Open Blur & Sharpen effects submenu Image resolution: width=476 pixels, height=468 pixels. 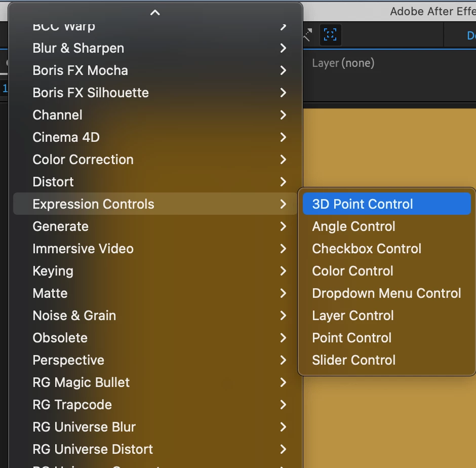point(155,48)
